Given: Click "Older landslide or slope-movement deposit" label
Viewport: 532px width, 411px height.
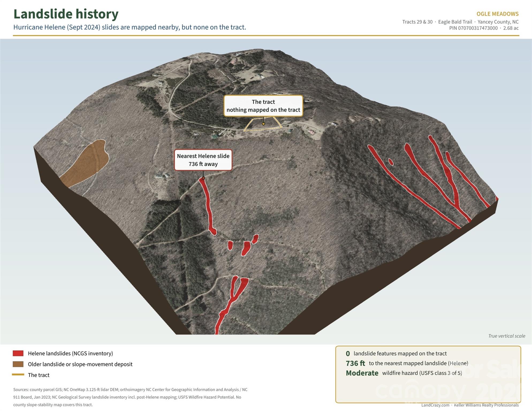Looking at the screenshot, I should point(80,364).
